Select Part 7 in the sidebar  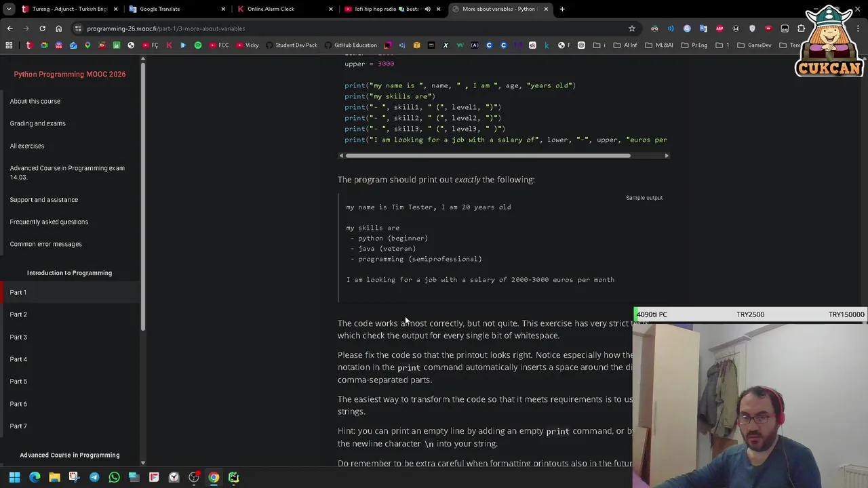click(18, 426)
